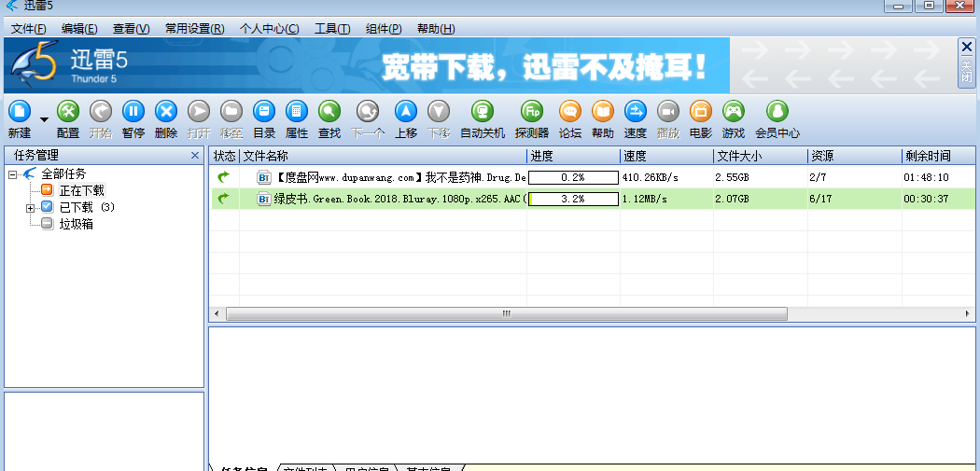Sort by 资源 column header
The width and height of the screenshot is (980, 471).
pos(854,156)
